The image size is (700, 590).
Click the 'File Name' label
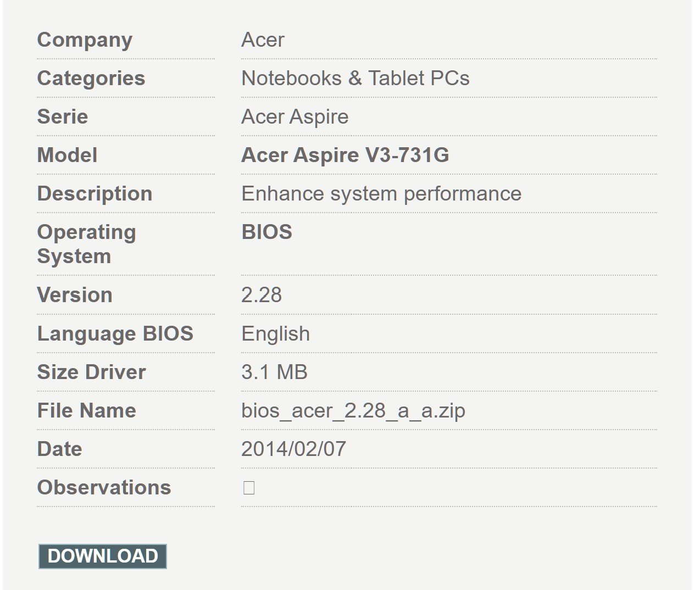pos(86,411)
